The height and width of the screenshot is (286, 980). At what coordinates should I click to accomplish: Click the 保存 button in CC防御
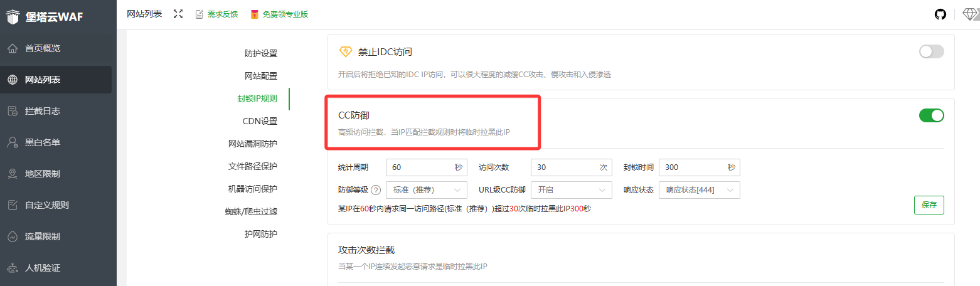pos(929,205)
